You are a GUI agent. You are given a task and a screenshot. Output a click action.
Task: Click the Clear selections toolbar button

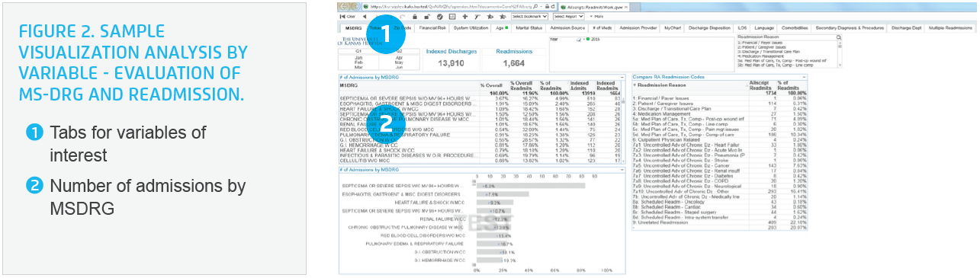348,17
